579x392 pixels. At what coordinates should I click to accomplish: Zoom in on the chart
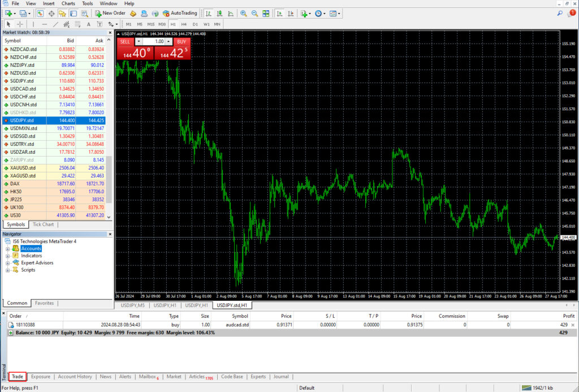pos(243,14)
